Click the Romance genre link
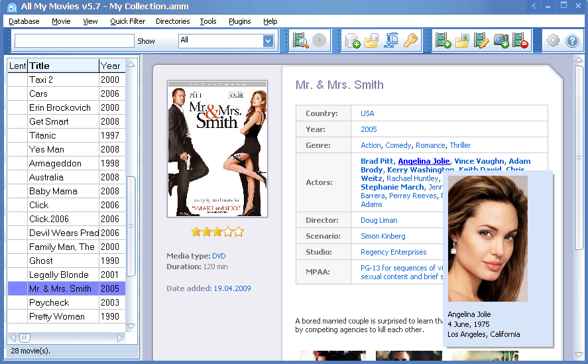Image resolution: width=588 pixels, height=364 pixels. tap(430, 145)
